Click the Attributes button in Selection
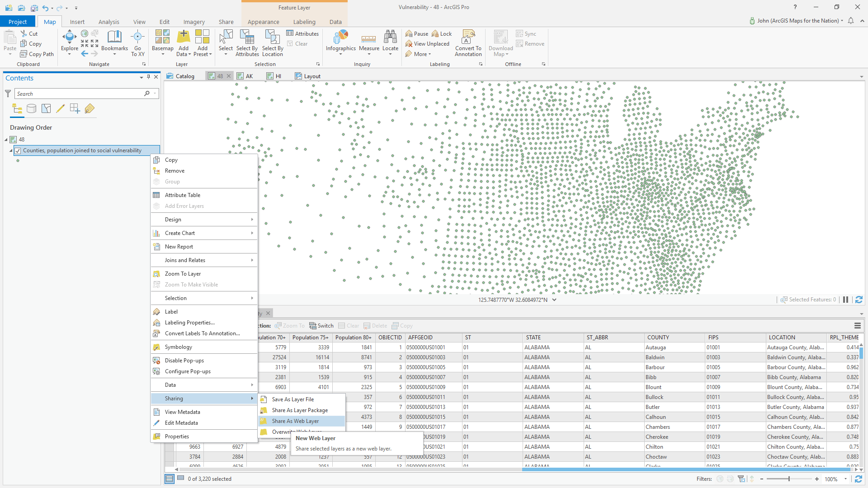868x488 pixels. [302, 33]
